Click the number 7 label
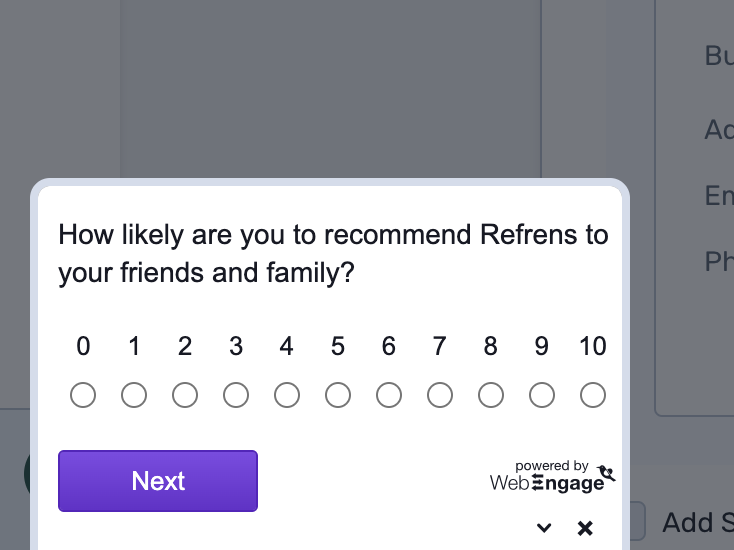The image size is (734, 550). click(x=440, y=346)
